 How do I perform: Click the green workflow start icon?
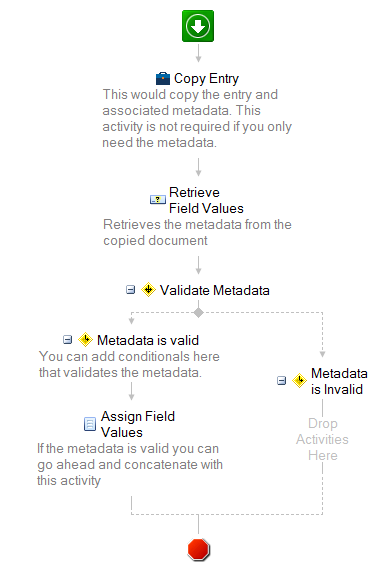[x=198, y=26]
